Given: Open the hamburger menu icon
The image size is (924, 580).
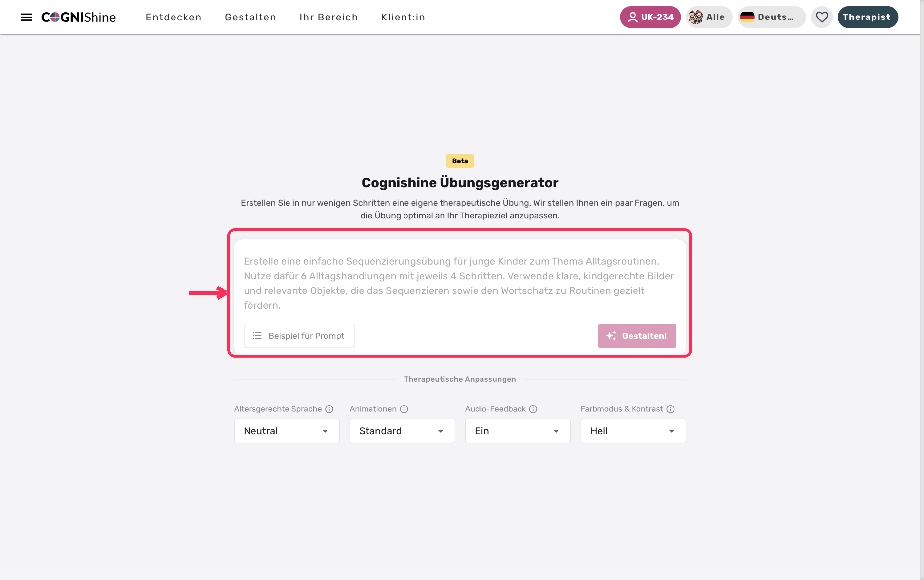Looking at the screenshot, I should click(x=26, y=17).
